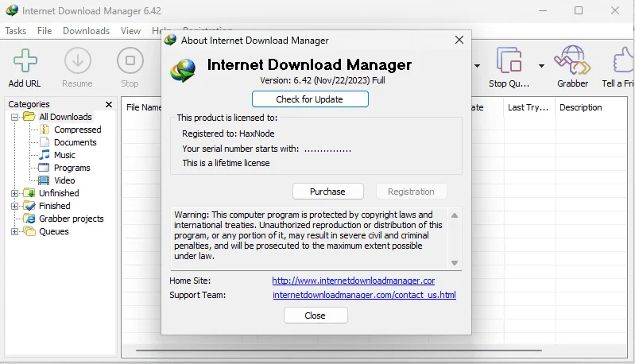The height and width of the screenshot is (364, 635).
Task: Click the Last Try column header
Action: click(529, 107)
